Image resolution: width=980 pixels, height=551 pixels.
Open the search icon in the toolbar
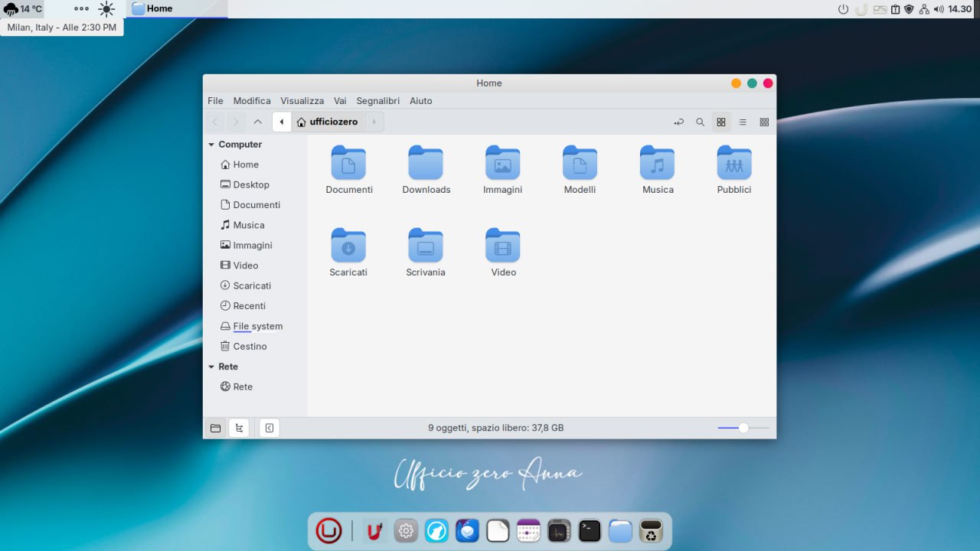[x=700, y=122]
